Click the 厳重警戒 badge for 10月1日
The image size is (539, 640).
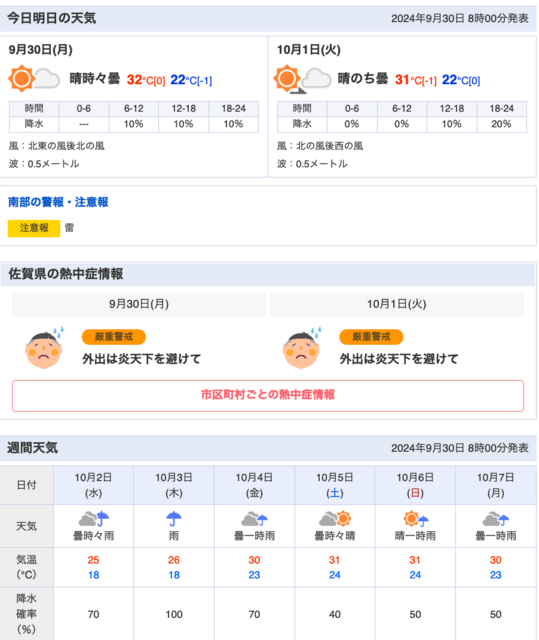371,337
